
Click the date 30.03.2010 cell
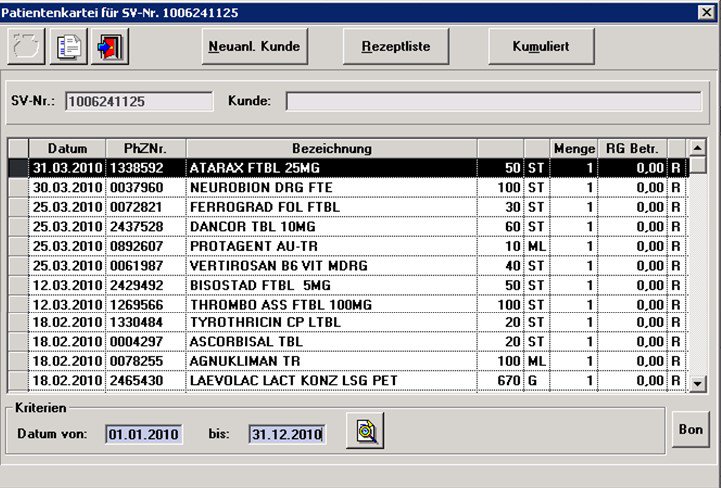click(67, 188)
